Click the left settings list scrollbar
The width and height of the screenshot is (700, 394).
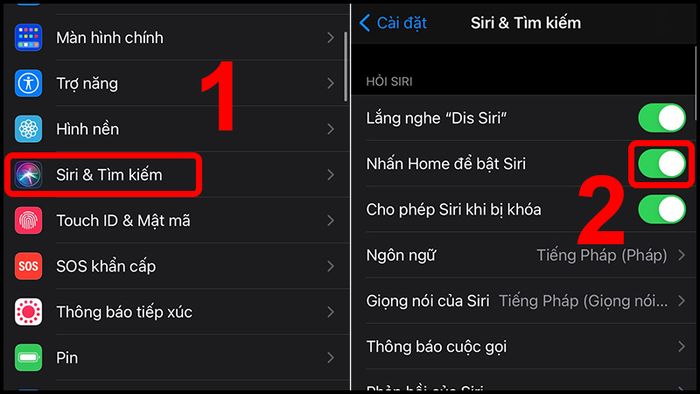tap(346, 66)
